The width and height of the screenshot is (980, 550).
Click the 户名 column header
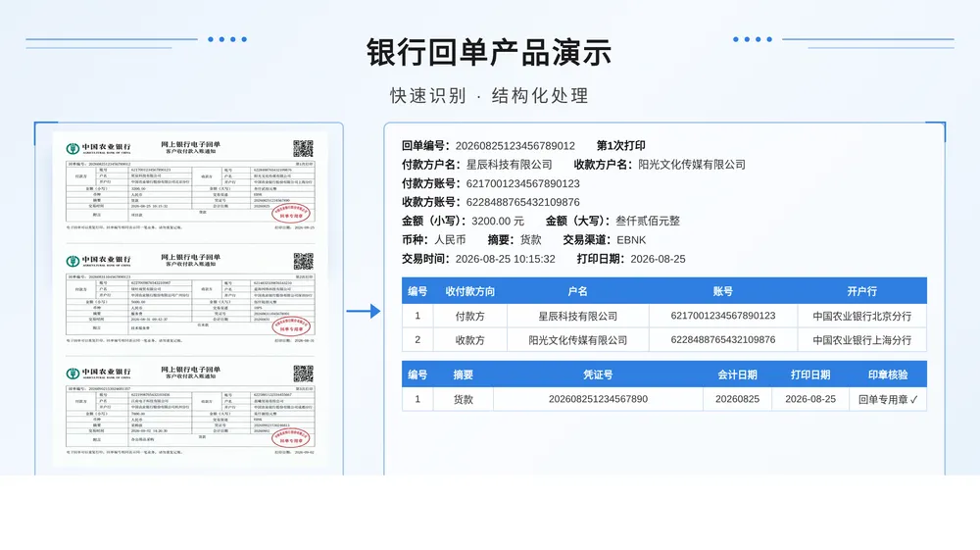click(x=577, y=291)
